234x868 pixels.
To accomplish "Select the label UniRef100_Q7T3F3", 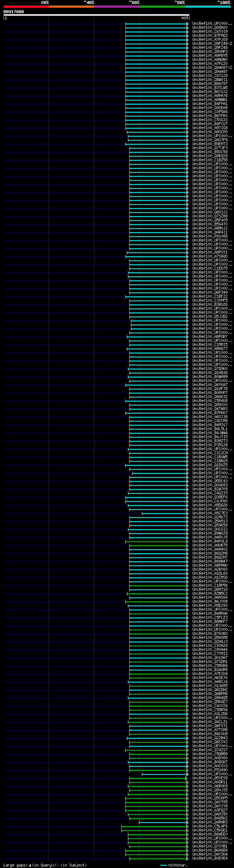I will tap(210, 148).
